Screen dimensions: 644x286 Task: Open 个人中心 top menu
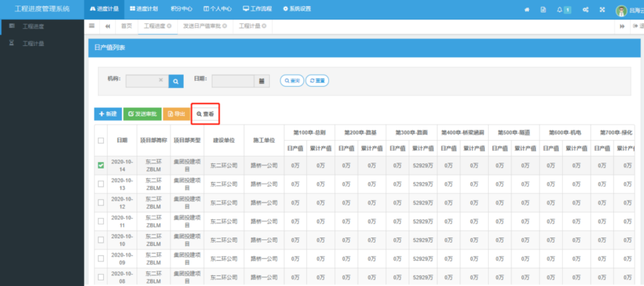tap(217, 9)
